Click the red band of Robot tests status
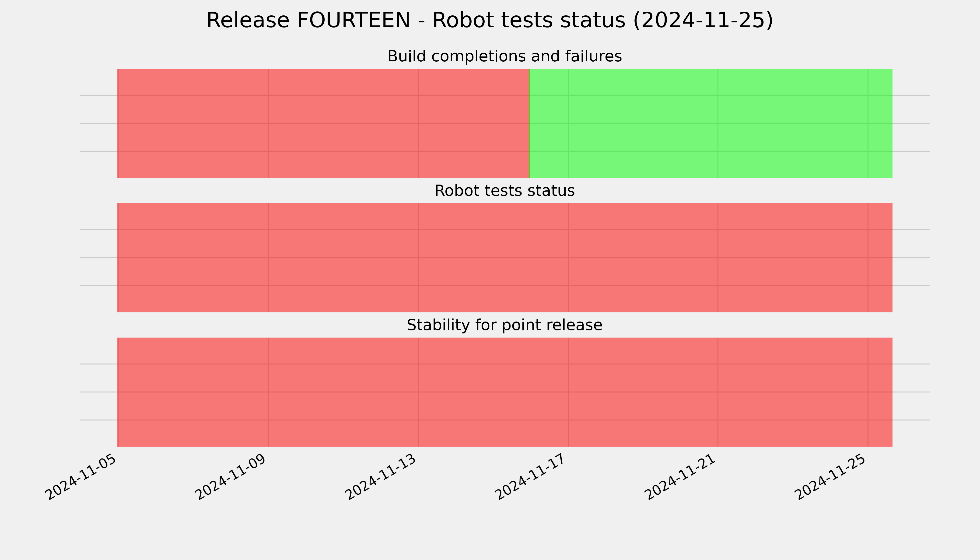This screenshot has height=560, width=980. click(x=505, y=258)
